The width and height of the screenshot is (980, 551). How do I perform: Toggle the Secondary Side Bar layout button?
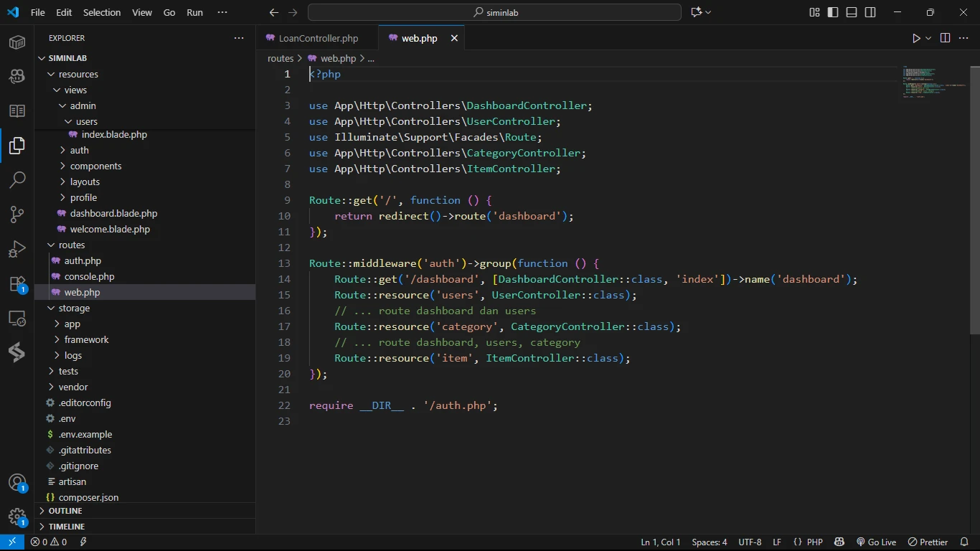pos(870,12)
